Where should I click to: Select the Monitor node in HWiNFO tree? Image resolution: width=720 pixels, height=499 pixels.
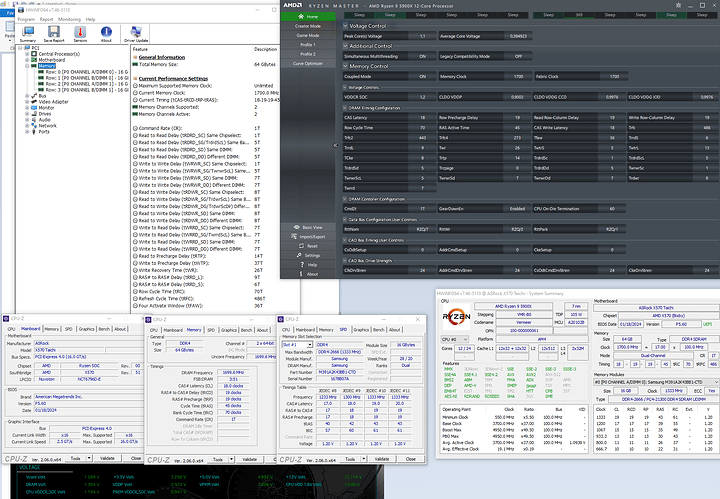46,108
